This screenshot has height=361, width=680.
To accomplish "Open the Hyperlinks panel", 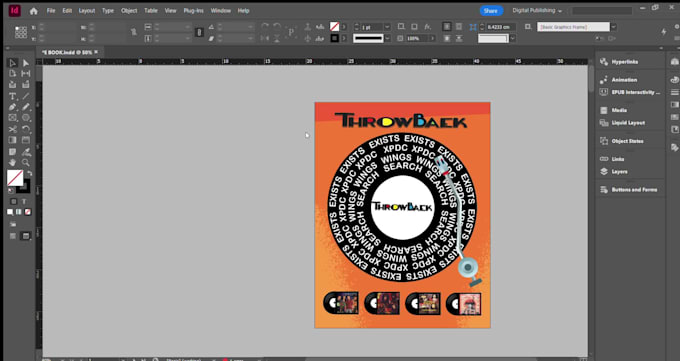I will pos(624,62).
